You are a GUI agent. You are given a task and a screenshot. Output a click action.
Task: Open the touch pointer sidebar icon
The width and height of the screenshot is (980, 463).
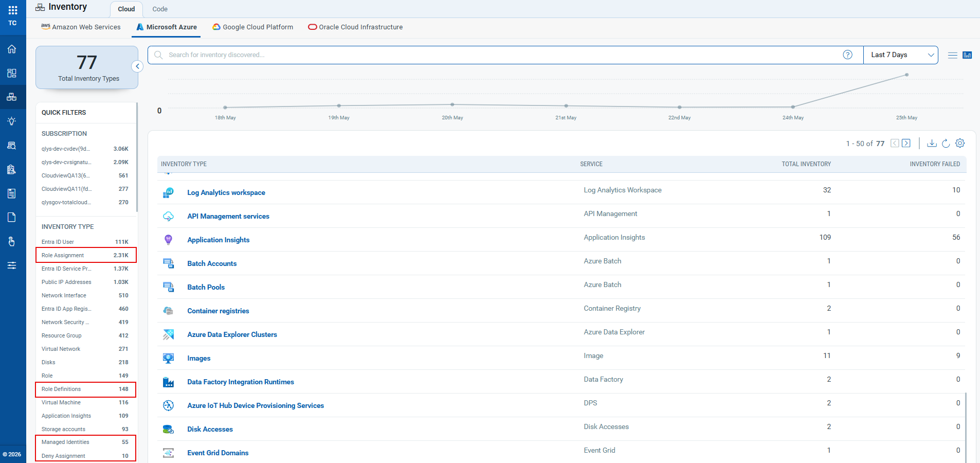click(12, 241)
